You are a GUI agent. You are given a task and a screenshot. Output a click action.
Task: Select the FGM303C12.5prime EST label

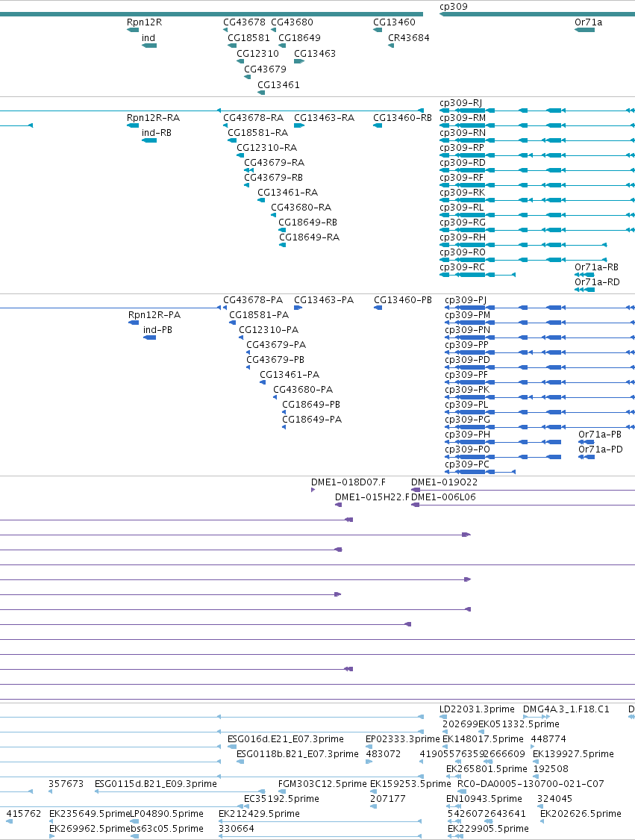point(322,784)
